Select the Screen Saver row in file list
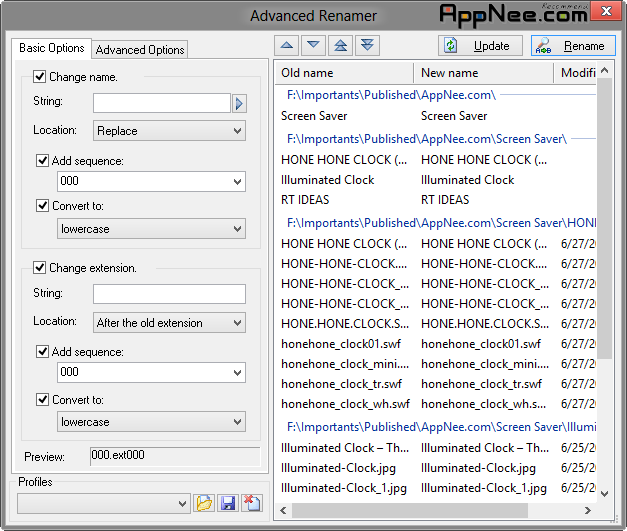The image size is (627, 531). 436,116
